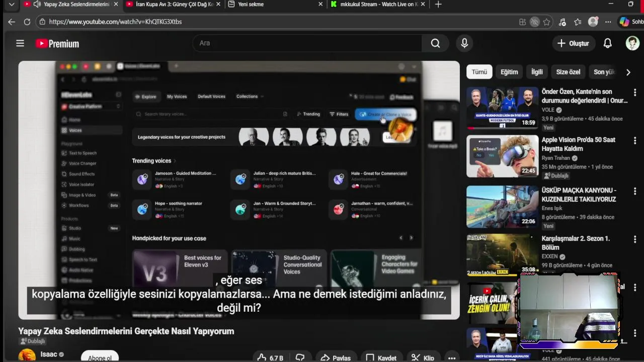Select the Size özel filter chip
This screenshot has width=644, height=362.
[x=568, y=72]
